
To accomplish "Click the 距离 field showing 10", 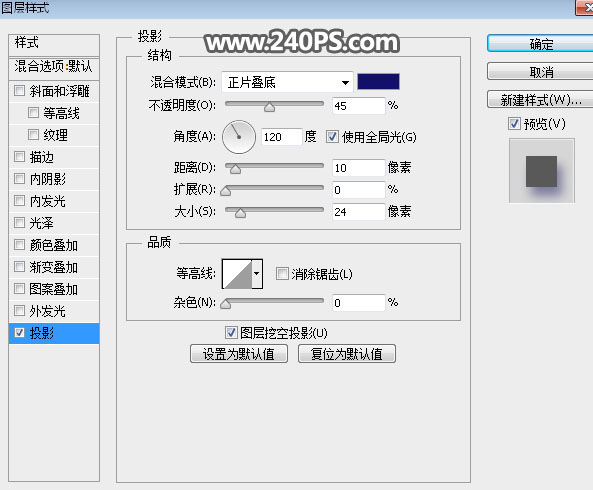I will point(358,167).
